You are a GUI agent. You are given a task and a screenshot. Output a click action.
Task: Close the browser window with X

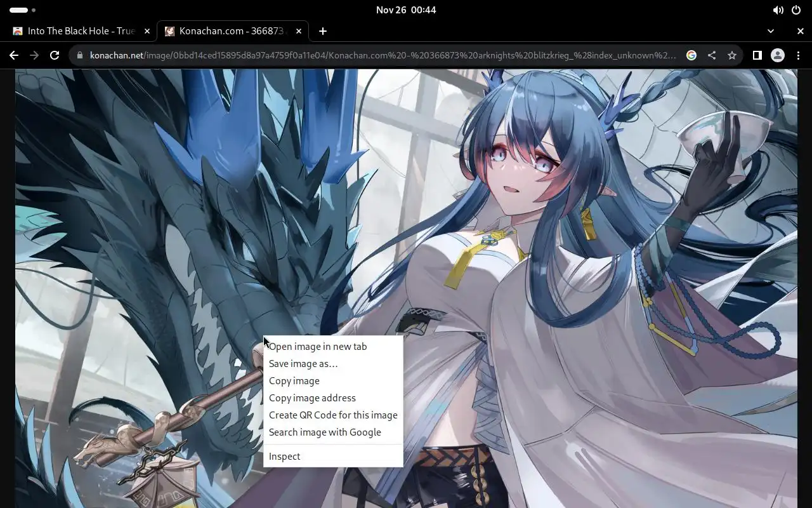coord(801,31)
